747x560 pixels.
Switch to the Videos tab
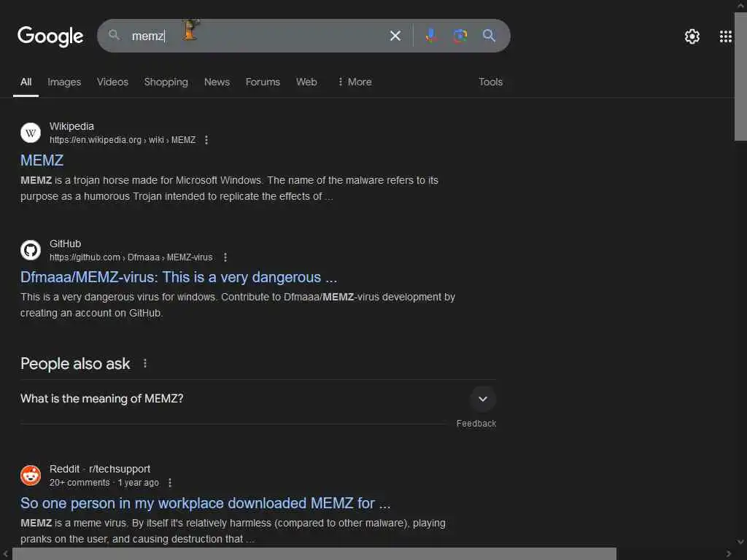tap(112, 82)
